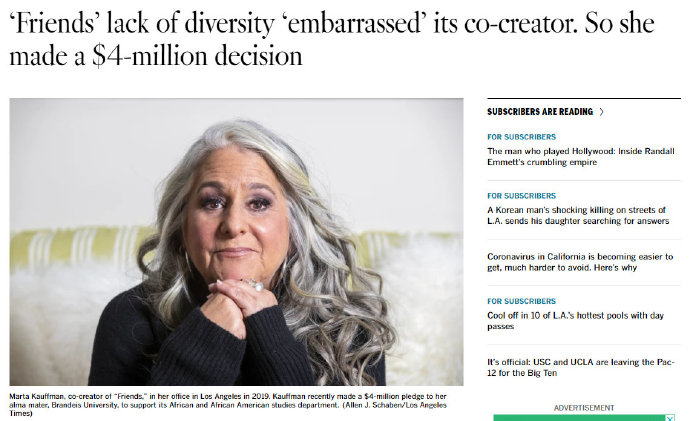Click the For Subscribers label above pools story

521,301
